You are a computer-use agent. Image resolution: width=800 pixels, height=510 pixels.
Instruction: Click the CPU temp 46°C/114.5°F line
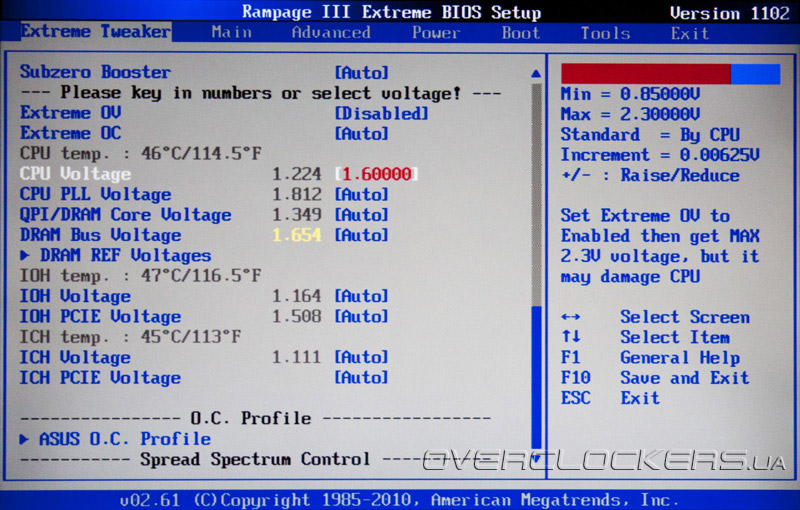[141, 154]
